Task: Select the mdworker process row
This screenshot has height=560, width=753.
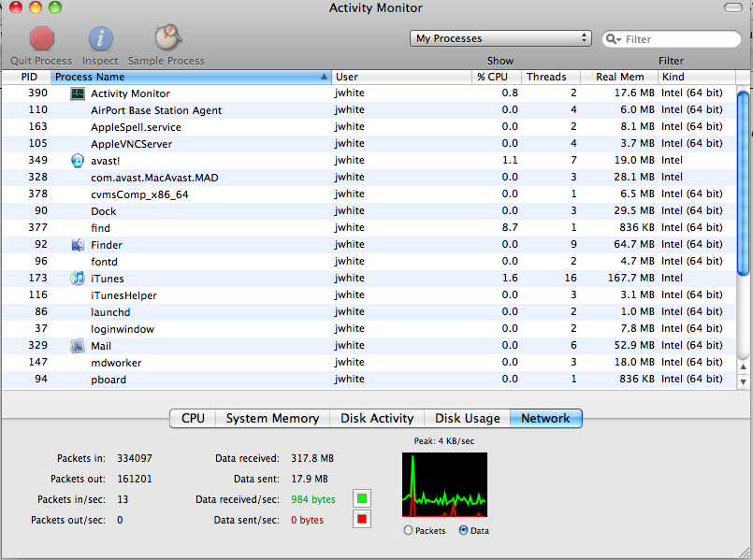Action: point(369,363)
